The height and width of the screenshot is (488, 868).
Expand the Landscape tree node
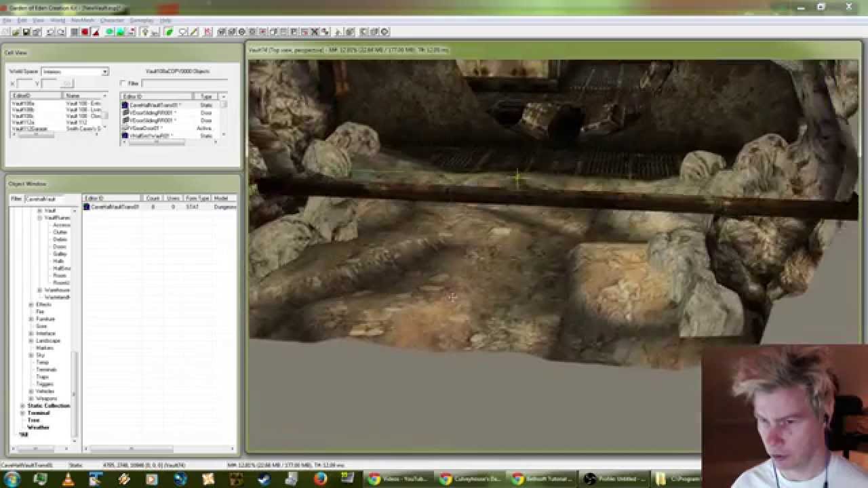click(31, 340)
